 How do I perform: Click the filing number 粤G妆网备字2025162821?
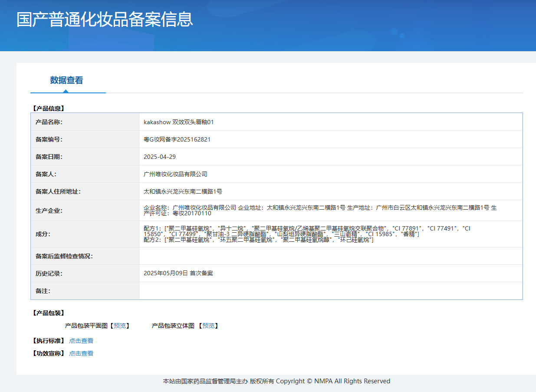pyautogui.click(x=177, y=139)
